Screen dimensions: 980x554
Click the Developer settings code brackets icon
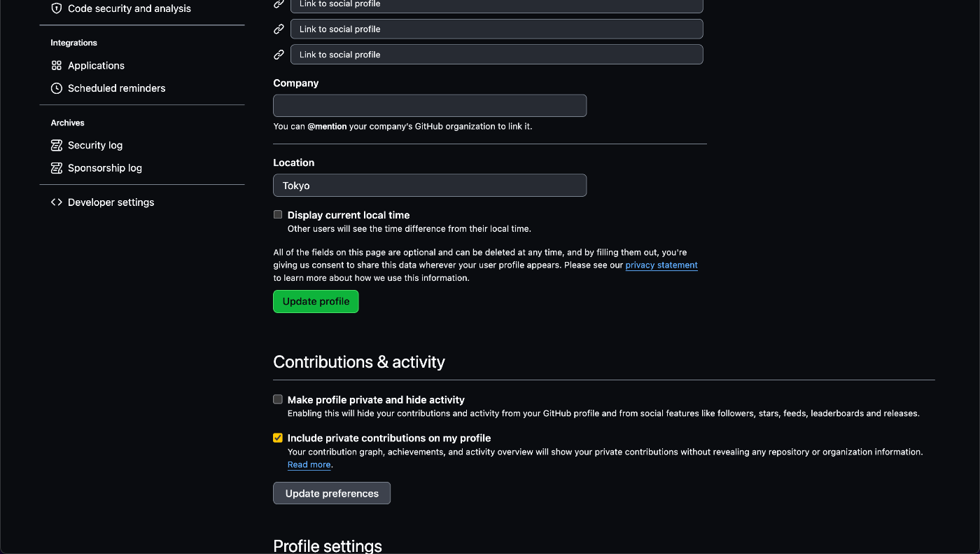pos(57,202)
